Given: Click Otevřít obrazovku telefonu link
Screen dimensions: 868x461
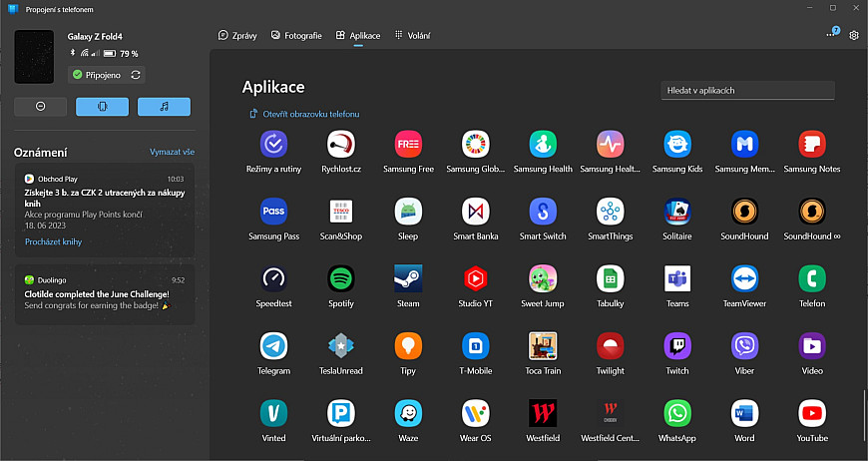Looking at the screenshot, I should coord(304,114).
